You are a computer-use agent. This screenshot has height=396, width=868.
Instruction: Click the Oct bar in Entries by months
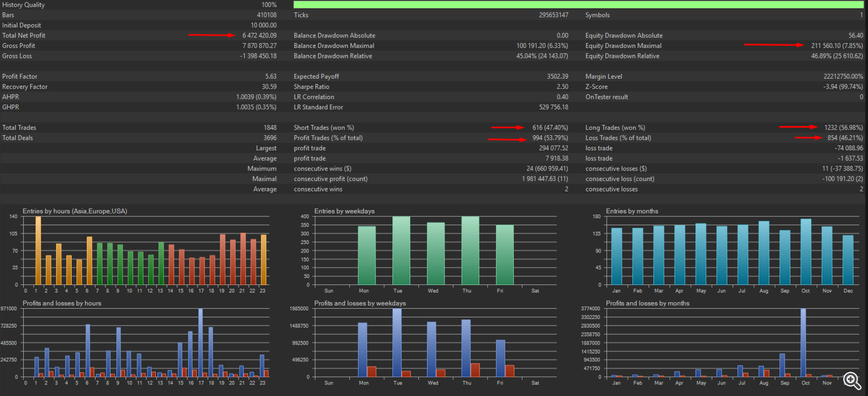tap(806, 252)
